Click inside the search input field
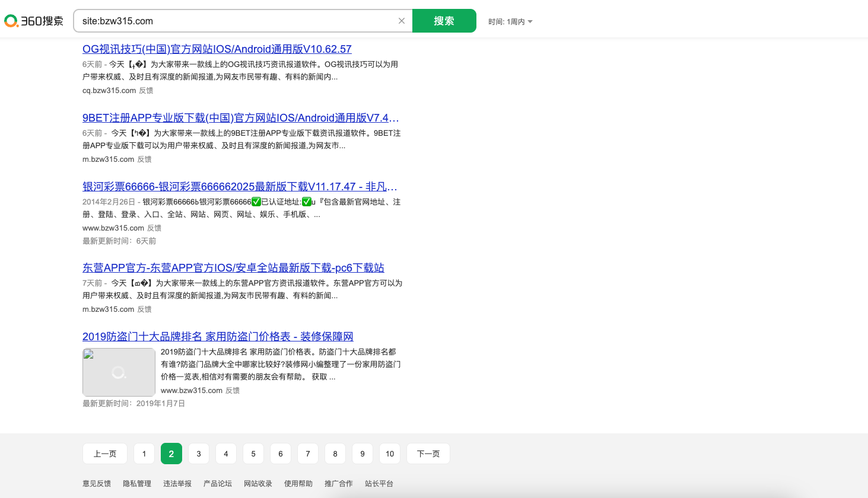Viewport: 868px width, 498px height. pyautogui.click(x=237, y=20)
